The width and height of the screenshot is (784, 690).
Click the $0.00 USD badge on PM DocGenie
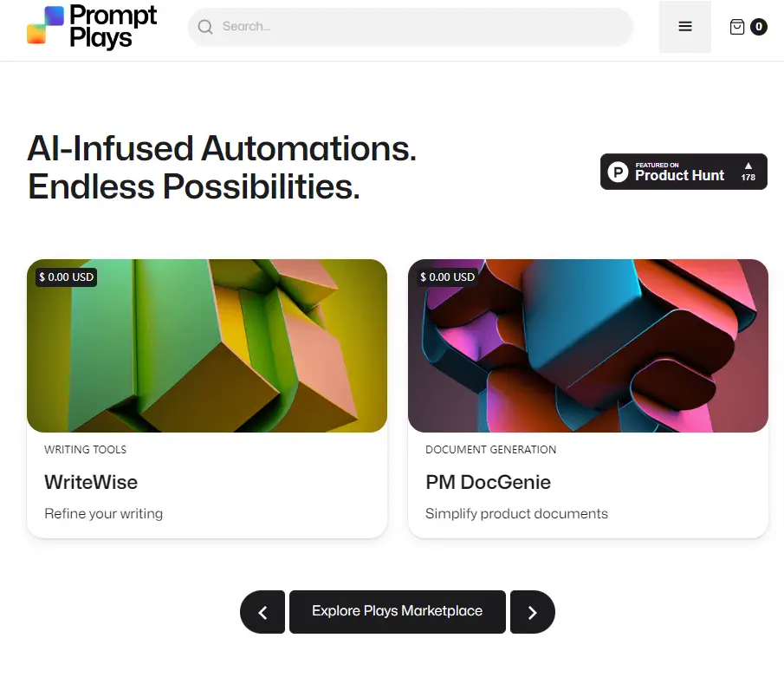(x=447, y=277)
